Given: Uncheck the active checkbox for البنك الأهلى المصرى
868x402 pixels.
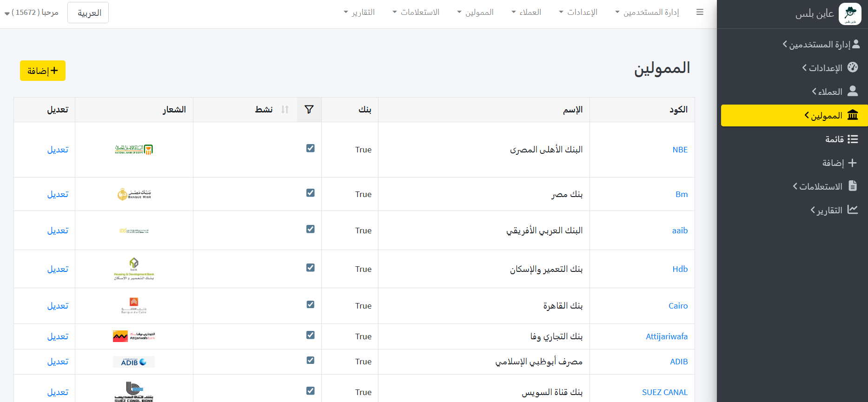Looking at the screenshot, I should pos(311,148).
